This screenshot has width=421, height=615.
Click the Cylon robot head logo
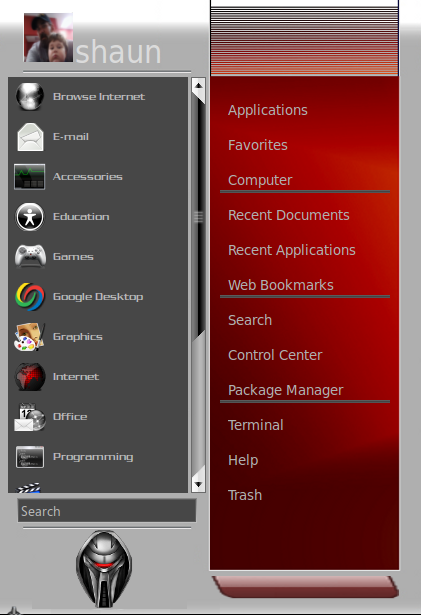pos(104,569)
